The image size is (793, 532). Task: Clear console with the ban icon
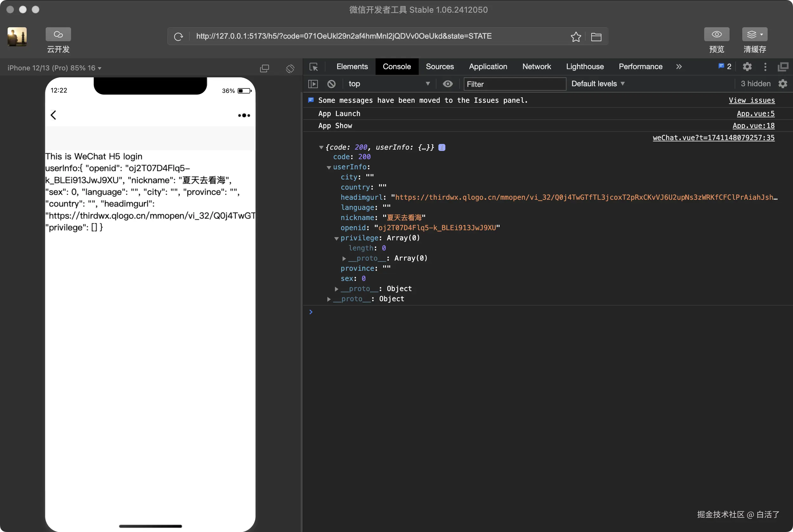(x=331, y=84)
